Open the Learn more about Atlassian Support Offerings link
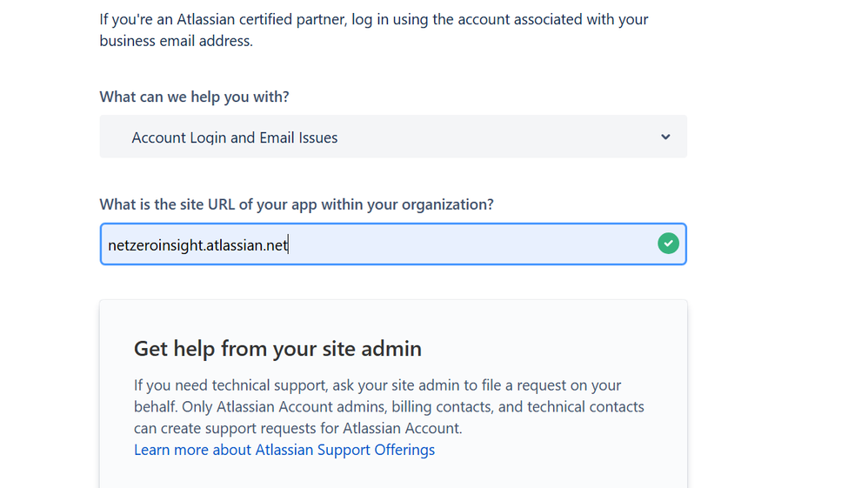Viewport: 868px width, 488px height. click(284, 450)
